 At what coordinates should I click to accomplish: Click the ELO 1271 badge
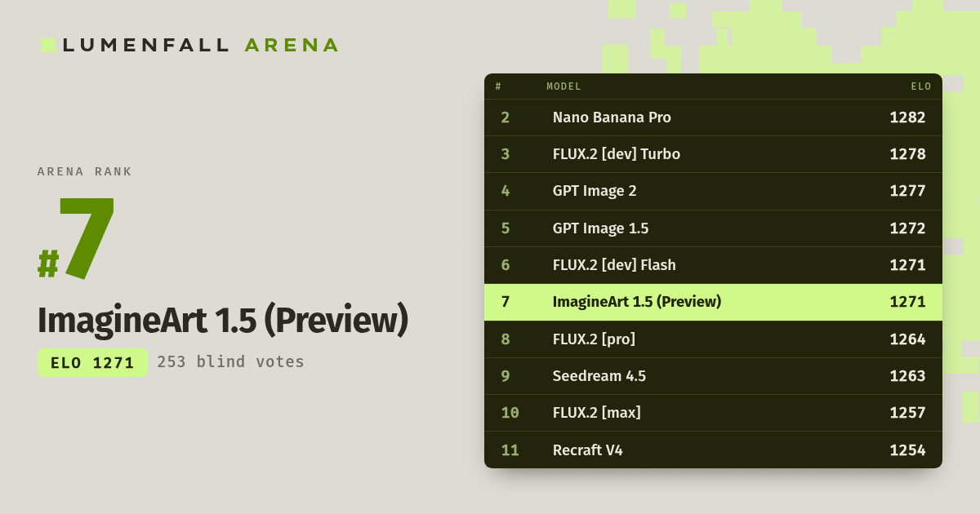pyautogui.click(x=92, y=362)
